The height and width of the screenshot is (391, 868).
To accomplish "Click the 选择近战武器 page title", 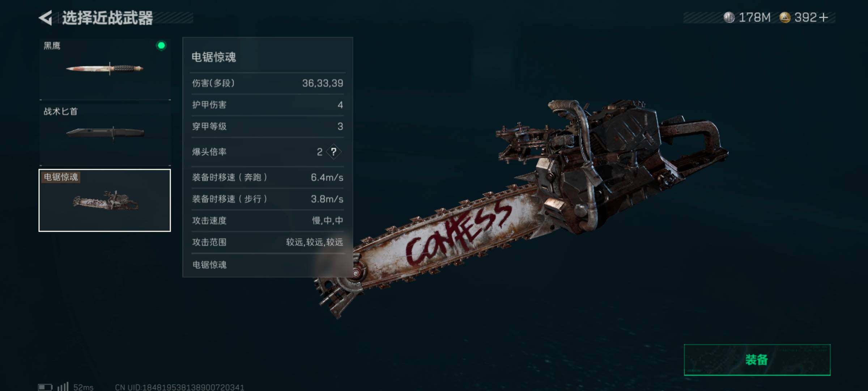I will pos(107,18).
